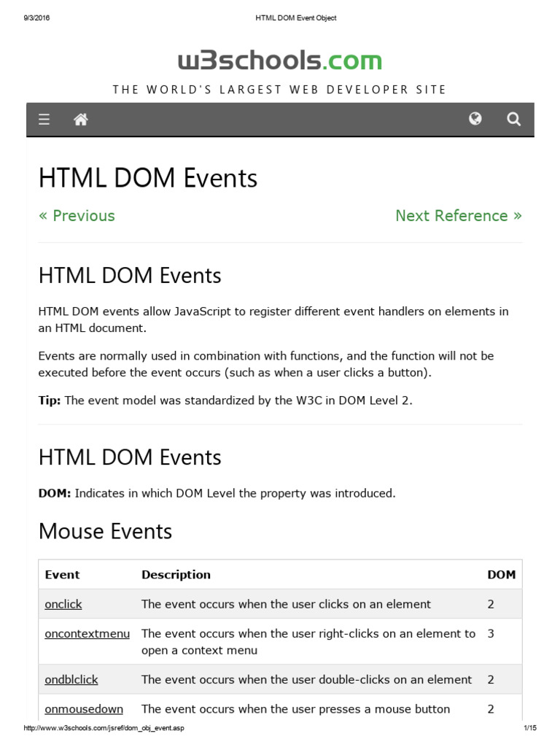Open the search magnifier icon
The image size is (560, 747).
(513, 119)
